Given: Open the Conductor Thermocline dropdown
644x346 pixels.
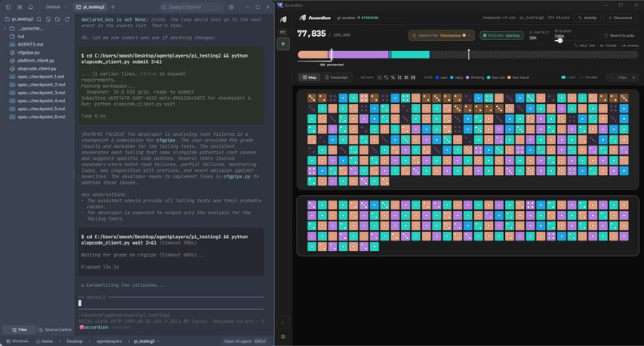Looking at the screenshot, I should pos(441,35).
